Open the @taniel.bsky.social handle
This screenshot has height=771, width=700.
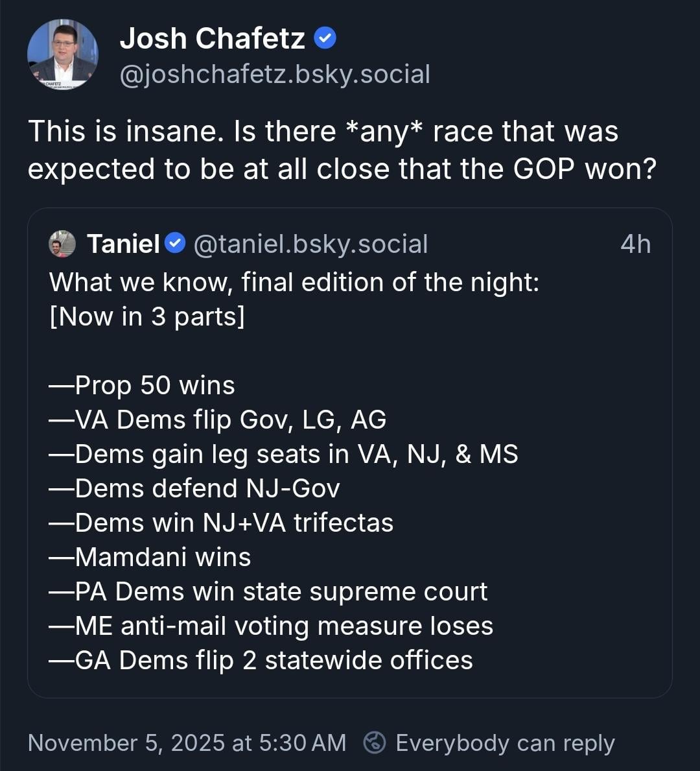click(310, 244)
